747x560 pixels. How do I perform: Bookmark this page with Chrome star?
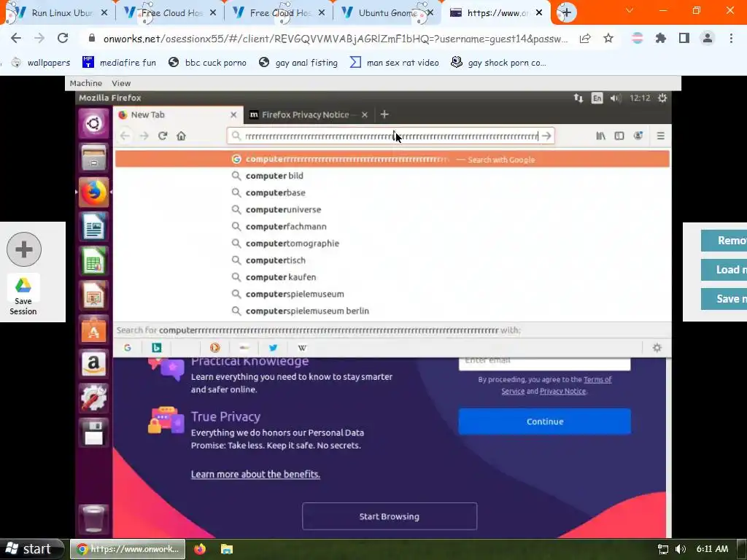click(x=608, y=38)
